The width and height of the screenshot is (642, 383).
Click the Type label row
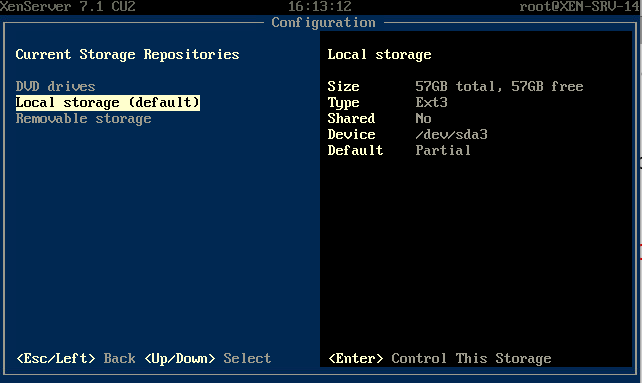(x=343, y=102)
